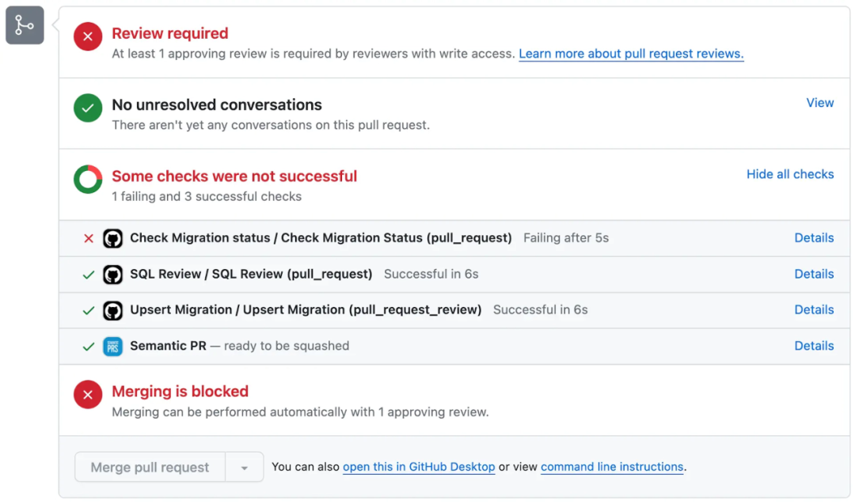Click the partial-failure checks donut icon

pos(88,179)
